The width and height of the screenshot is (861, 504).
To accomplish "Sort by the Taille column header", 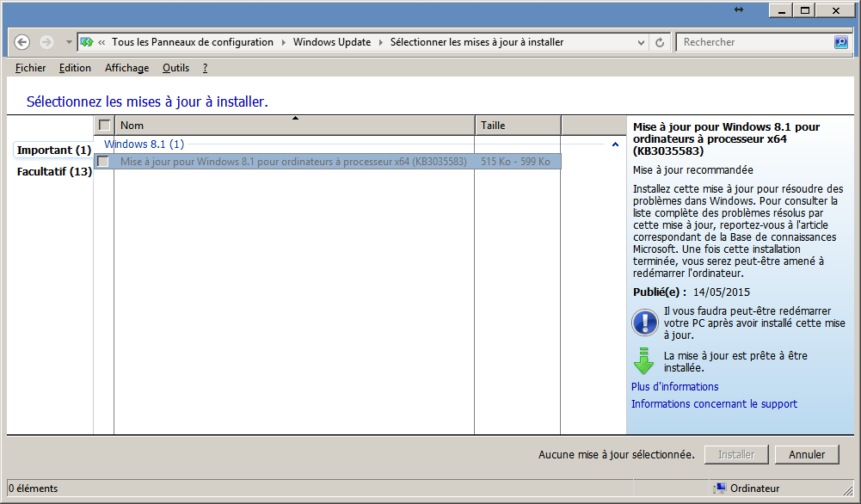I will point(518,126).
